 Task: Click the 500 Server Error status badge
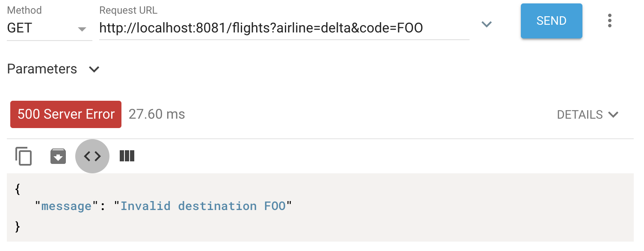[x=66, y=114]
